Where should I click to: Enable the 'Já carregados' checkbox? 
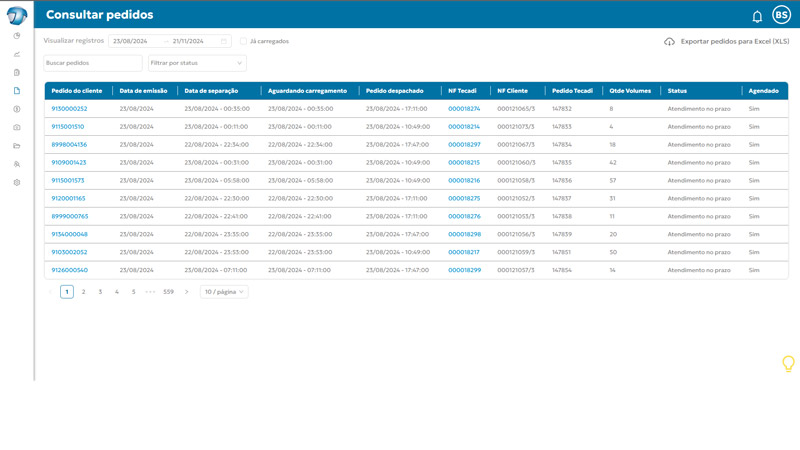tap(243, 41)
